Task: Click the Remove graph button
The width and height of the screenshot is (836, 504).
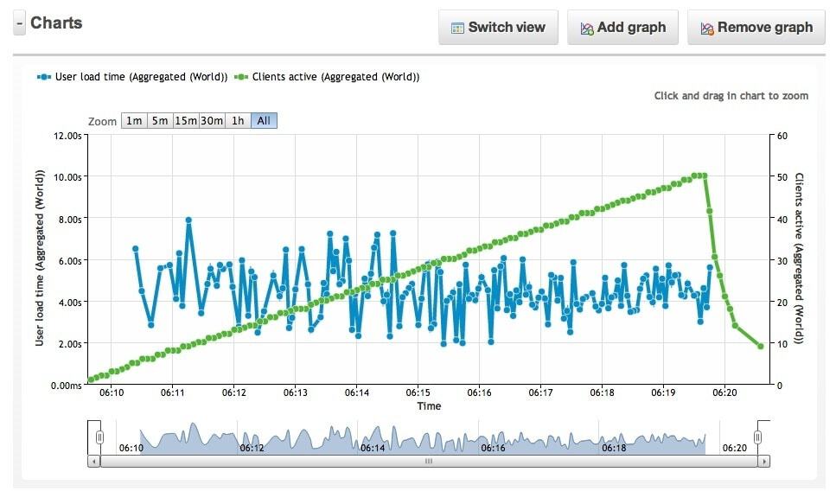Action: point(756,28)
